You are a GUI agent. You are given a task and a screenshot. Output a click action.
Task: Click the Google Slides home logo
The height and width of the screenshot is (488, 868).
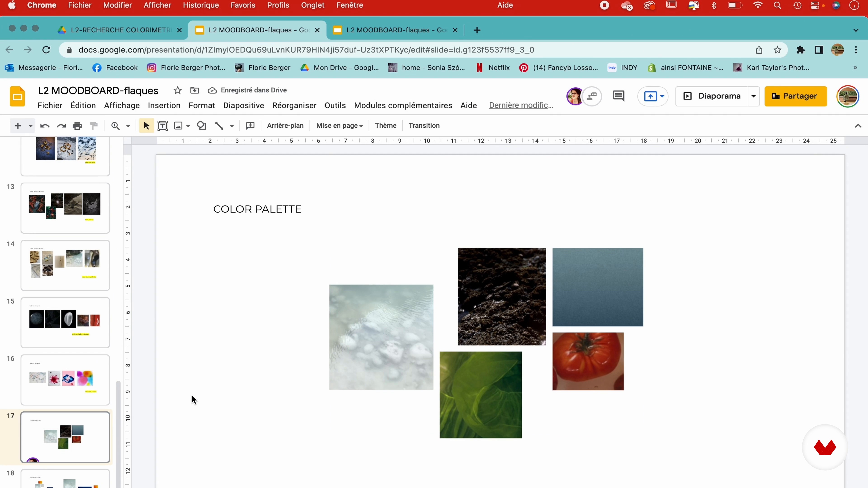click(x=18, y=96)
